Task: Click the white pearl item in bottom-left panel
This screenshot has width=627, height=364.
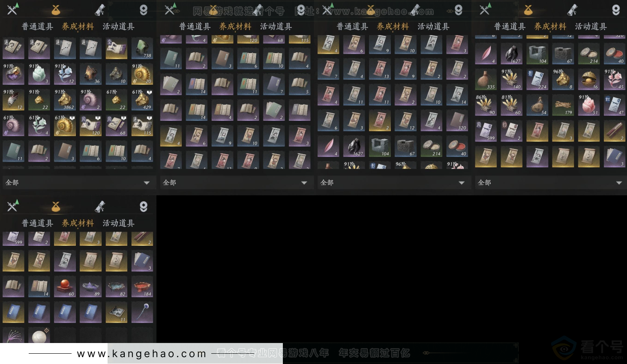Action: [x=39, y=337]
